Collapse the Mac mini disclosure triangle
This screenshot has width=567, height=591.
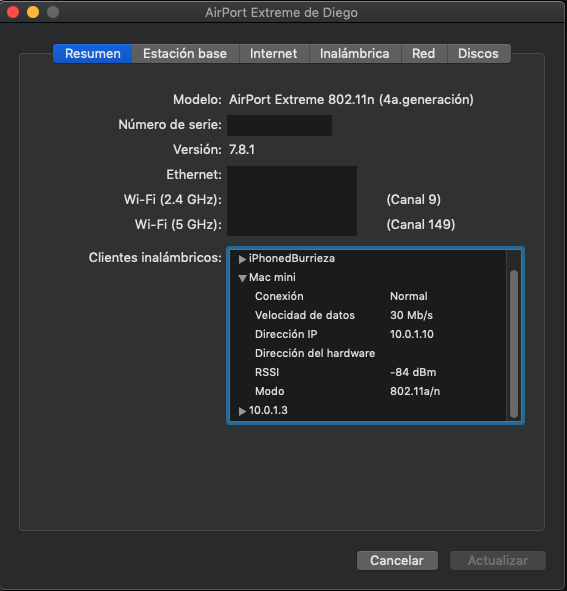pos(242,278)
